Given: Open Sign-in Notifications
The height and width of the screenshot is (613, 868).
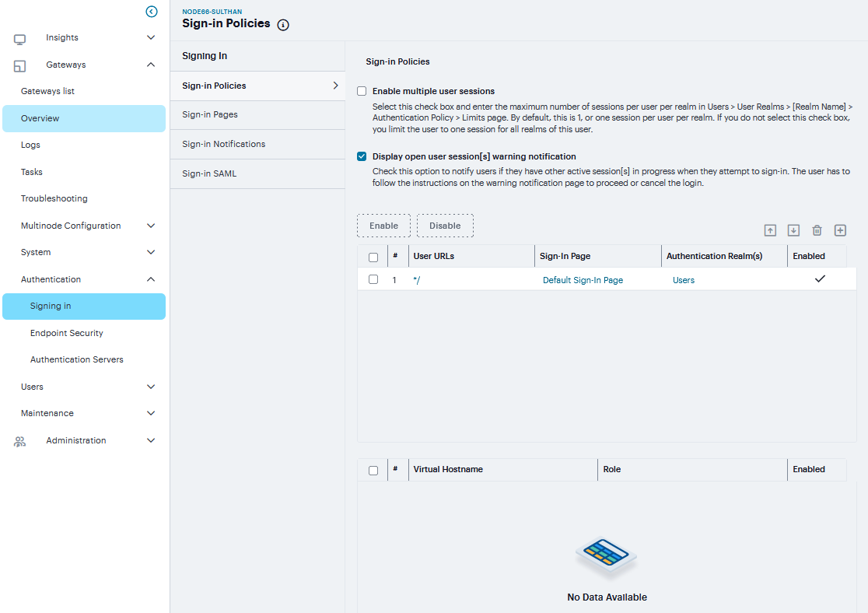Looking at the screenshot, I should click(x=223, y=144).
